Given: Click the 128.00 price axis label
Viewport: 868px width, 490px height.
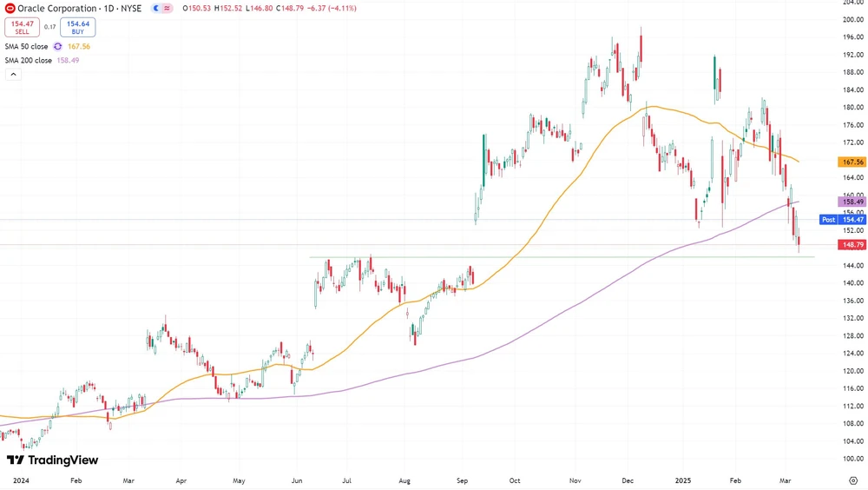Looking at the screenshot, I should coord(853,335).
